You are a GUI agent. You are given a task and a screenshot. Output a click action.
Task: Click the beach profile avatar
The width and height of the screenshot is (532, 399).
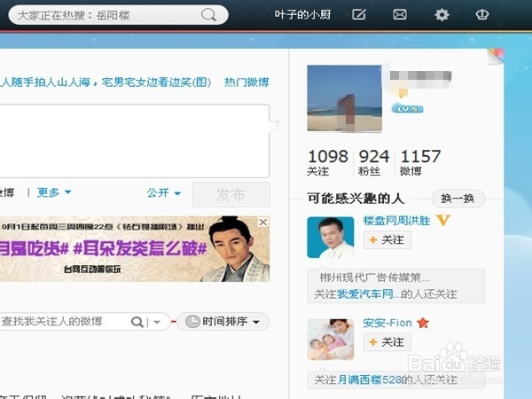344,98
